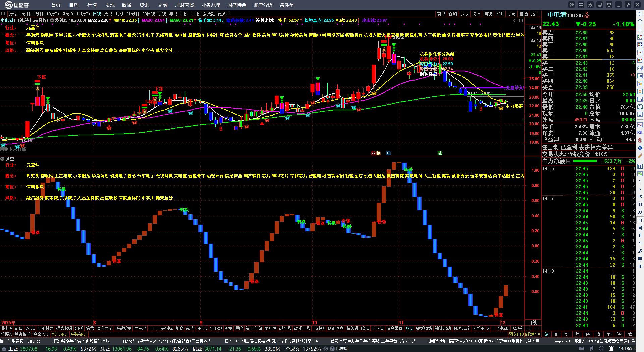Viewport: 644px width, 352px height.
Task: Select the pencil drawing tool icon
Action: [x=640, y=156]
